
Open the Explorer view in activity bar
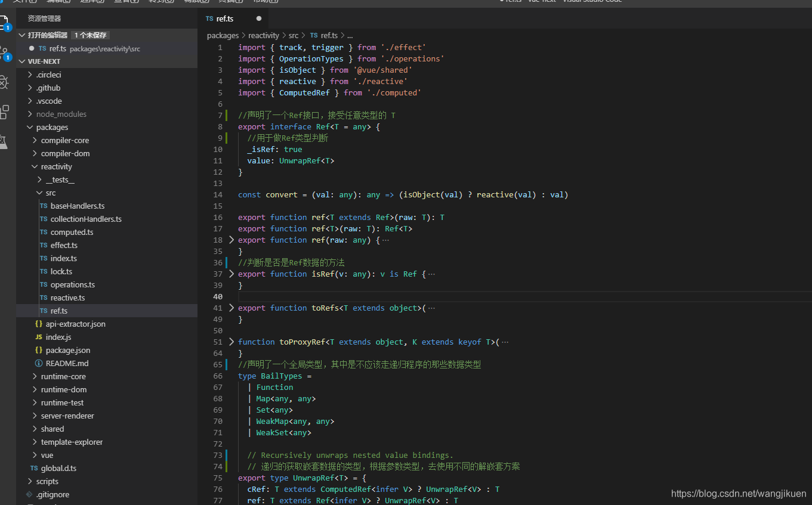click(3, 23)
